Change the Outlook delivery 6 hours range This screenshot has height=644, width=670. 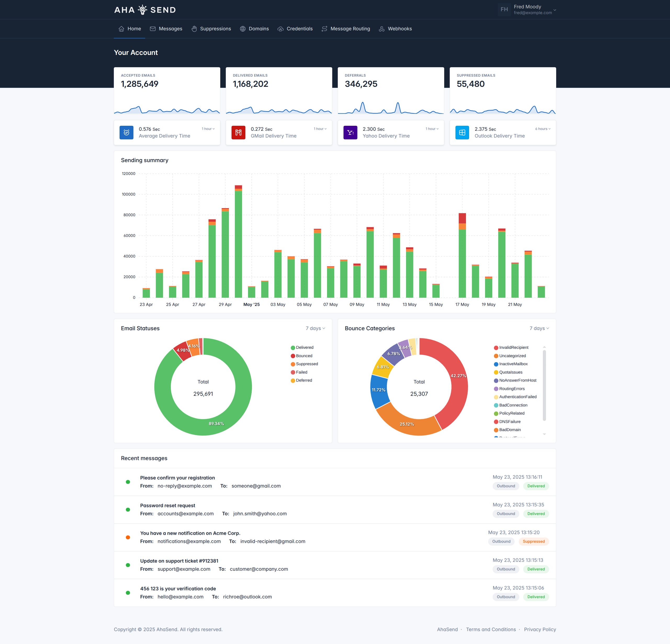pyautogui.click(x=543, y=129)
